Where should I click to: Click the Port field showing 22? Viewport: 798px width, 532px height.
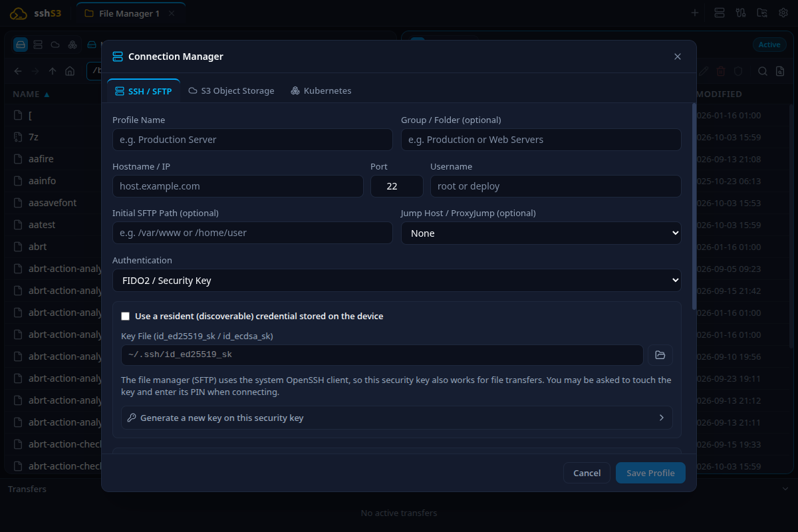[396, 186]
